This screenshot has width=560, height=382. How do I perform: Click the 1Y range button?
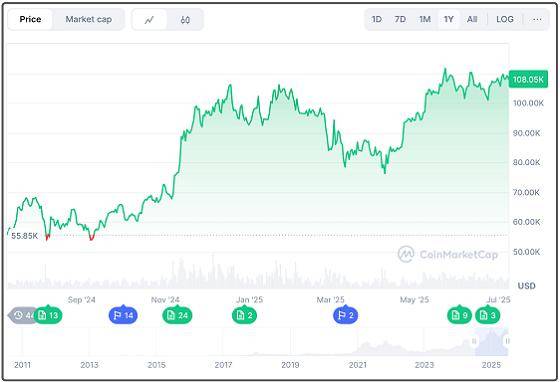pos(449,19)
